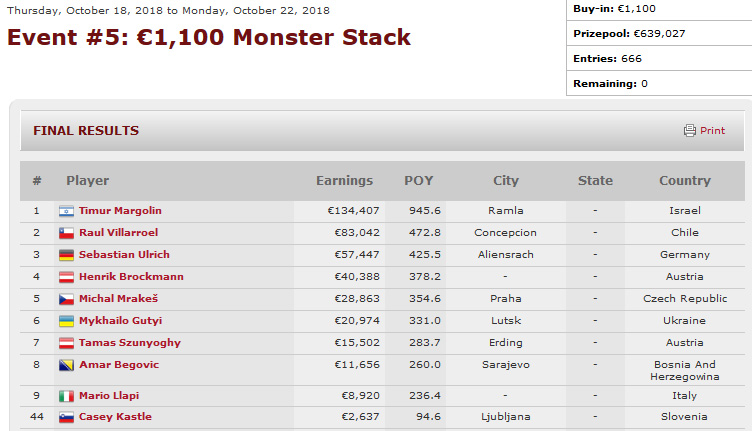Sort results by Earnings column header
Viewport: 752px width, 431px height.
click(x=344, y=181)
